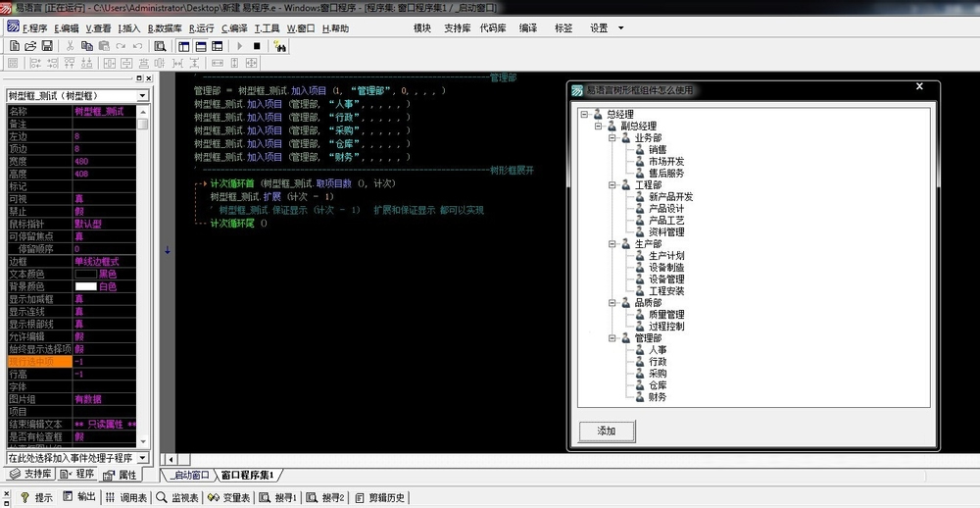Create a new file from the toolbar
This screenshot has height=508, width=980.
pyautogui.click(x=14, y=46)
